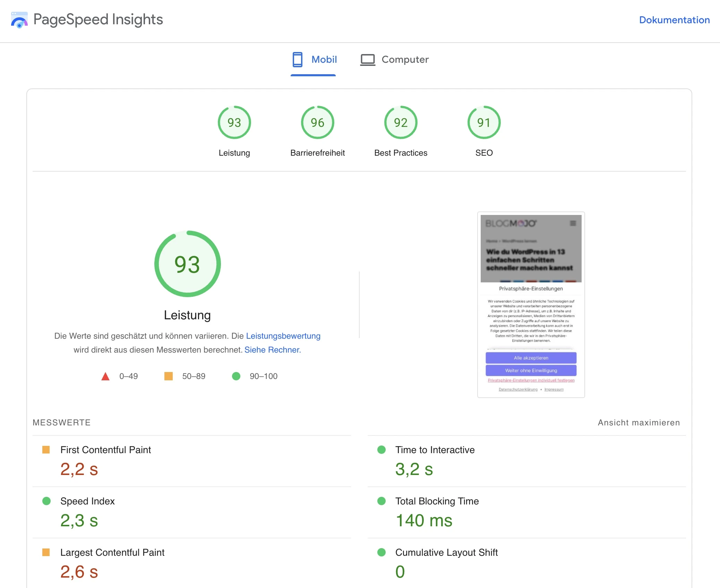Image resolution: width=720 pixels, height=588 pixels.
Task: Select the Leistung score gauge showing 93
Action: tap(234, 122)
